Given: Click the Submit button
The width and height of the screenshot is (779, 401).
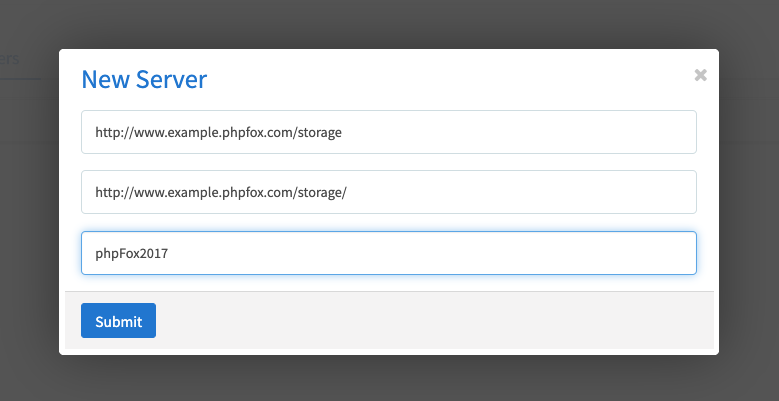Looking at the screenshot, I should [118, 321].
